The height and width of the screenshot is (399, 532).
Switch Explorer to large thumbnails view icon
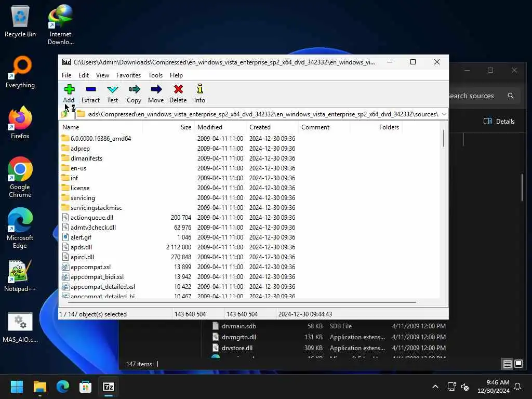518,364
